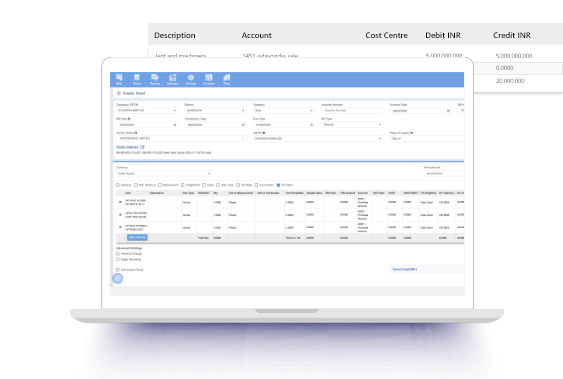This screenshot has height=379, width=563.
Task: Open the Manager module icon
Action: point(173,79)
